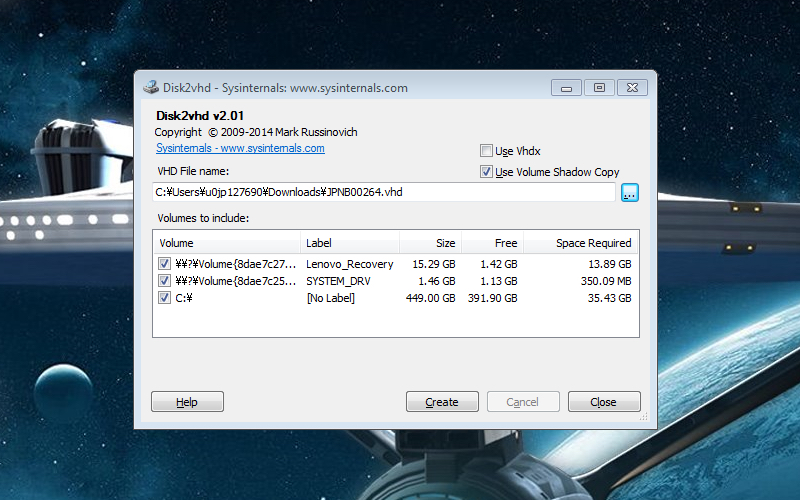Uncheck the SYSTEM_DRV volume
This screenshot has height=500, width=800.
[x=164, y=281]
